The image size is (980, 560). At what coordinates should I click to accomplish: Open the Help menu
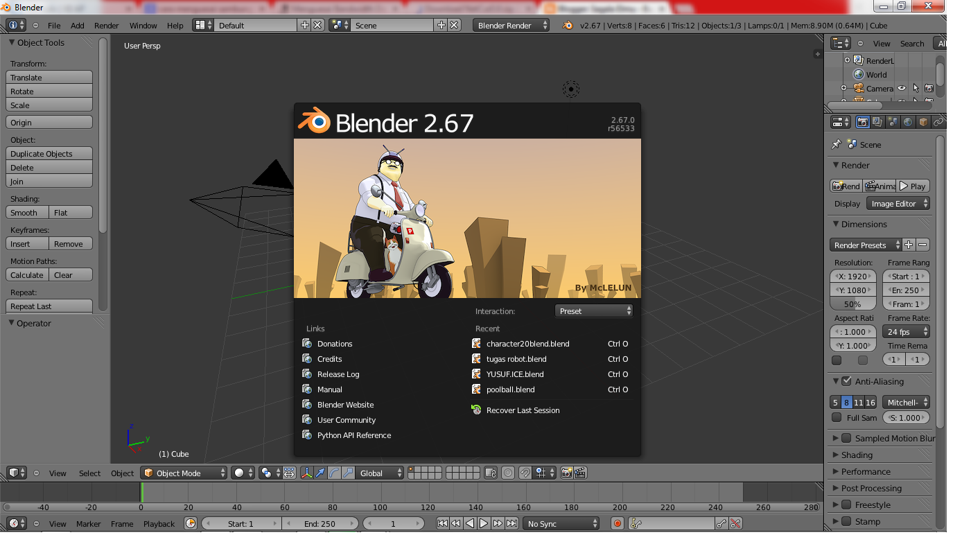(x=175, y=25)
